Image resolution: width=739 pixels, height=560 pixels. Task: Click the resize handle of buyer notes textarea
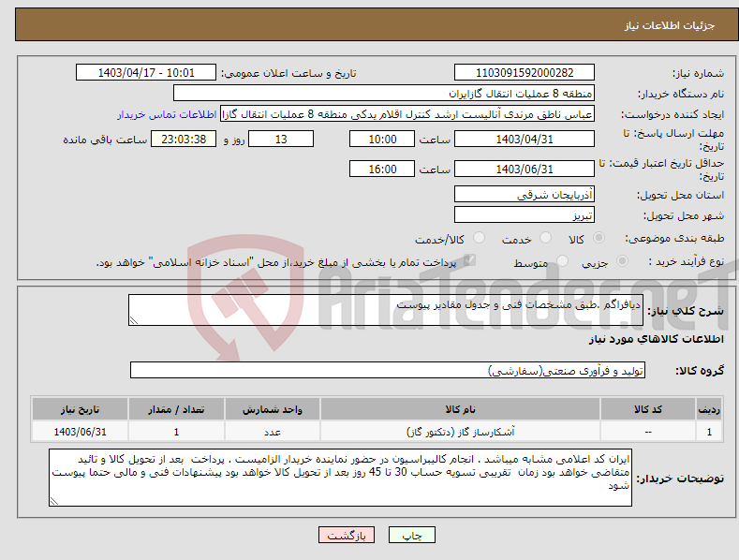coord(54,502)
